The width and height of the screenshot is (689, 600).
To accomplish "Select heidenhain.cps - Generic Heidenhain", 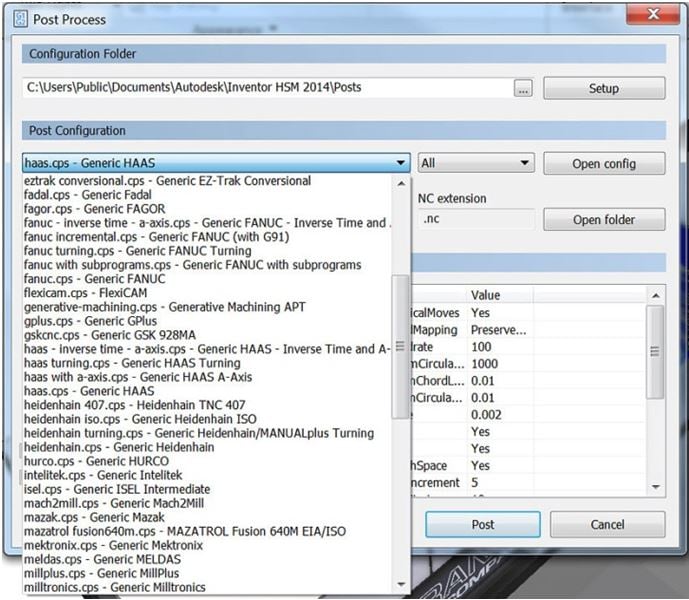I will [x=207, y=447].
